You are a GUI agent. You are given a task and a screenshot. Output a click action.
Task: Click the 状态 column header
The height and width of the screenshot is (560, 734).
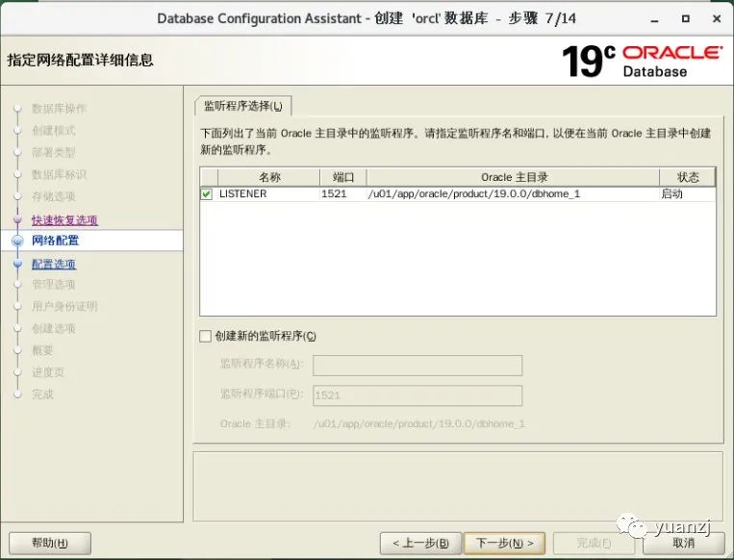coord(688,177)
